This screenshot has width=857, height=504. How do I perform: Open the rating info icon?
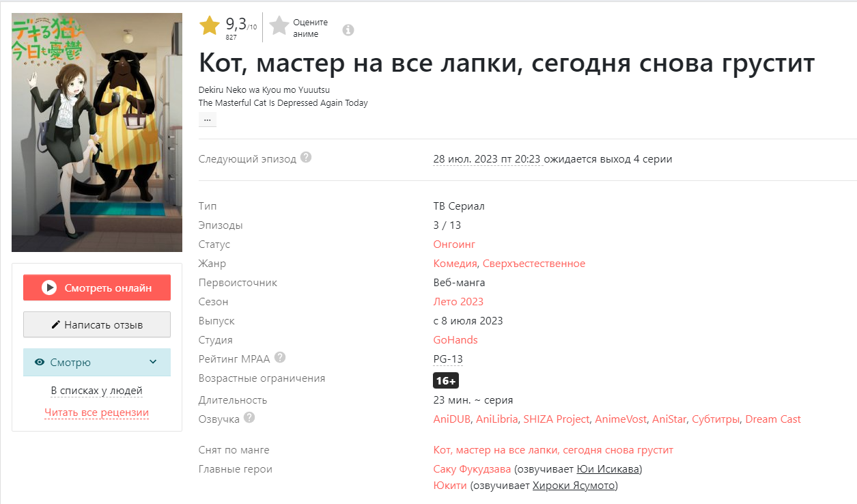(x=348, y=30)
